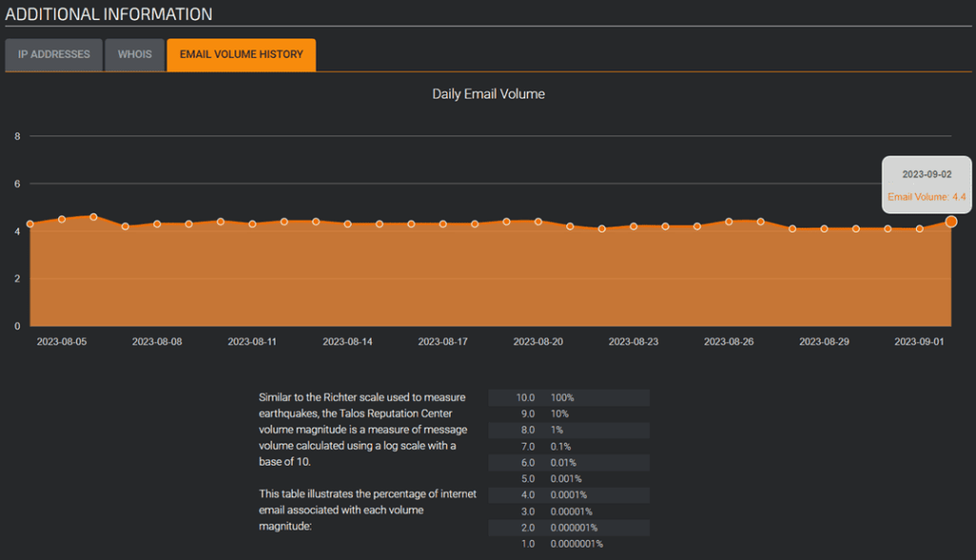Select the 10.0 magnitude 100% table row
Screen dimensions: 976x560
click(568, 397)
